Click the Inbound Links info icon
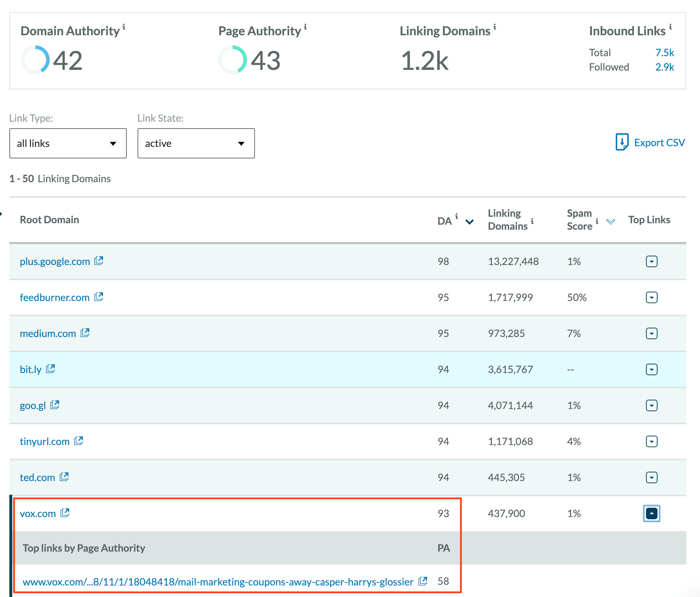The height and width of the screenshot is (597, 700). point(670,27)
